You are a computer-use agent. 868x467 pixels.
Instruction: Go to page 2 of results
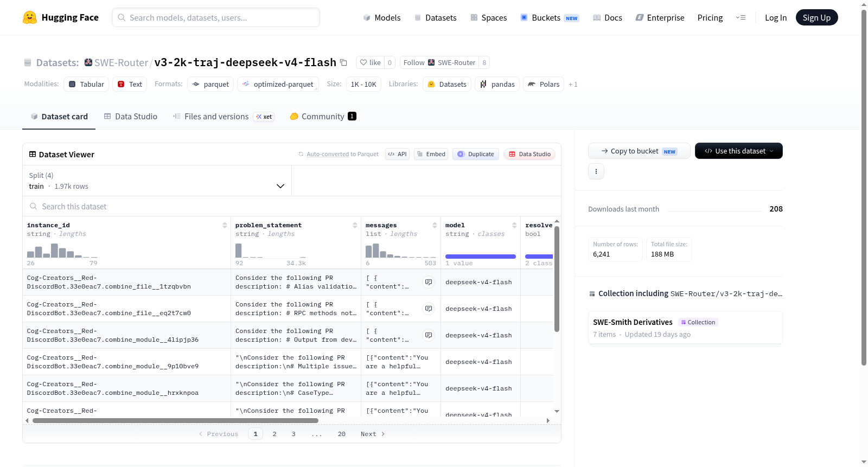click(275, 434)
